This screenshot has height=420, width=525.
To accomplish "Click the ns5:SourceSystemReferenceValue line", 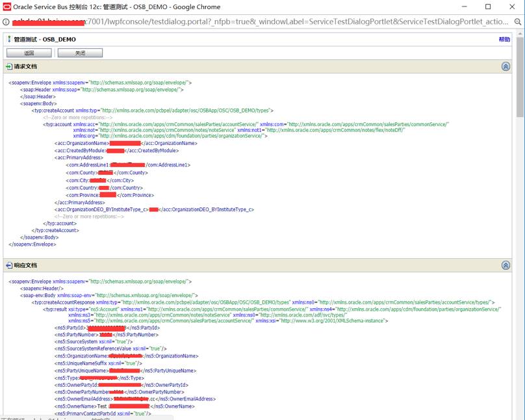I will [x=110, y=348].
